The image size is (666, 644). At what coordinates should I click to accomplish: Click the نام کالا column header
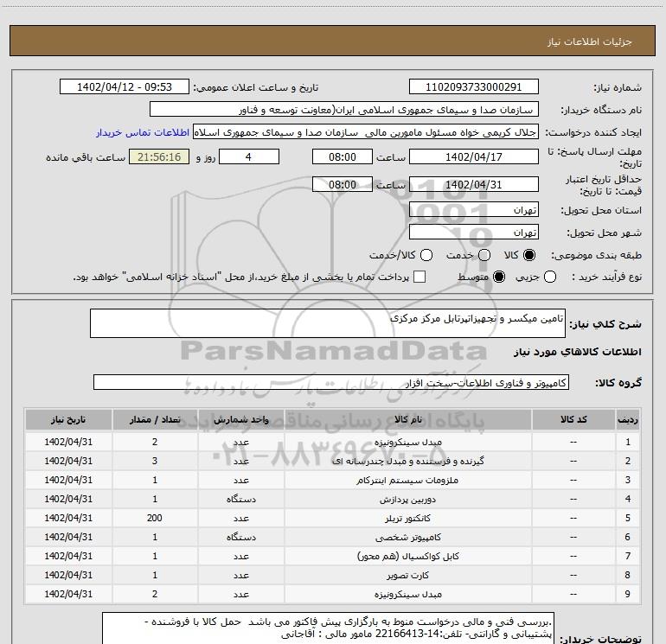point(407,420)
